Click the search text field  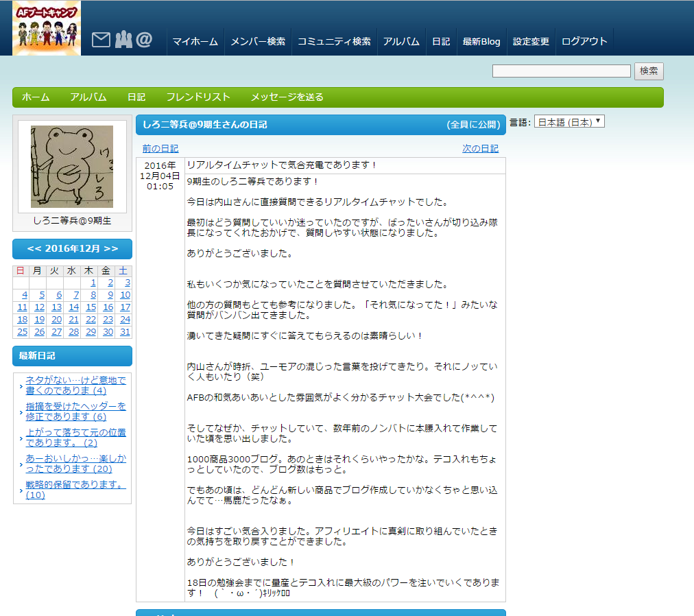(561, 71)
